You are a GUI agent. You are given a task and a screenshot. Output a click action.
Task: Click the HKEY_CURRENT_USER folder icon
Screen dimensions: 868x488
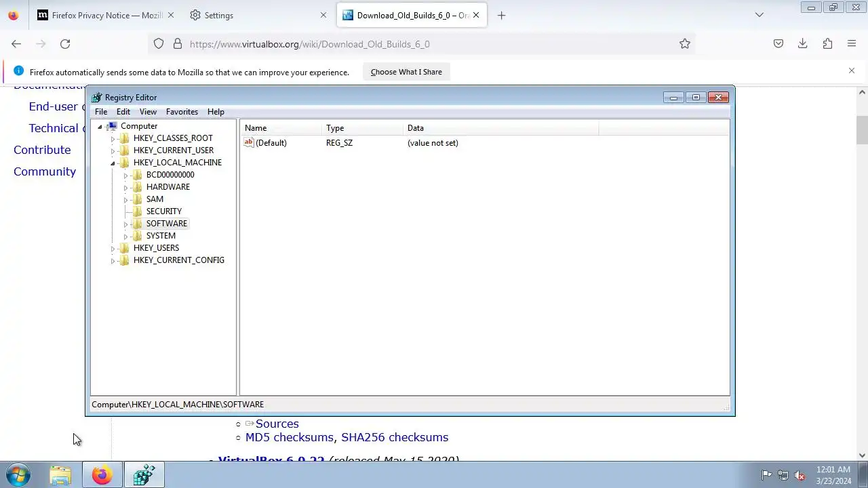125,150
